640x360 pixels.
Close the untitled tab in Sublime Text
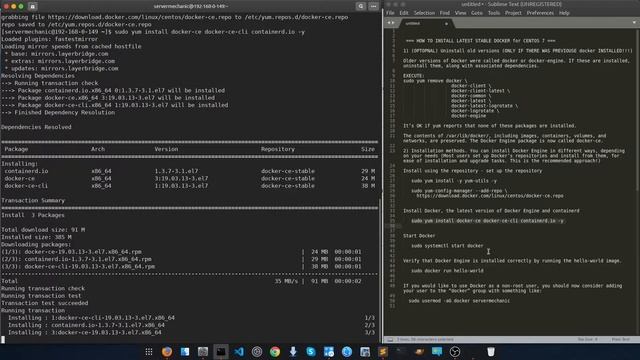coord(446,24)
